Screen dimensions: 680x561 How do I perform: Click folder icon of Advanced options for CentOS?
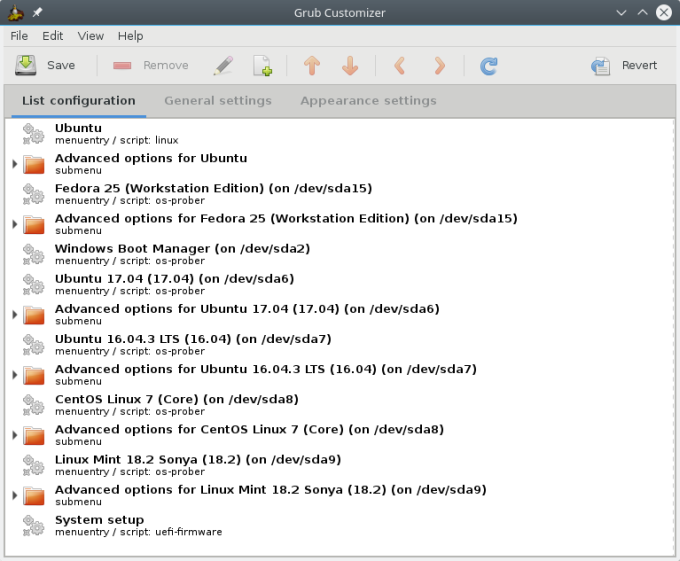pos(34,435)
